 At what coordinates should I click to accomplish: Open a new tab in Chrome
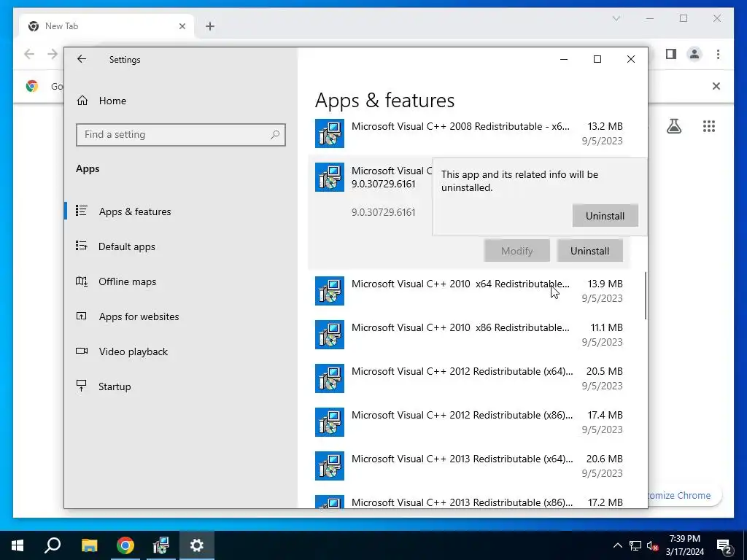(210, 26)
